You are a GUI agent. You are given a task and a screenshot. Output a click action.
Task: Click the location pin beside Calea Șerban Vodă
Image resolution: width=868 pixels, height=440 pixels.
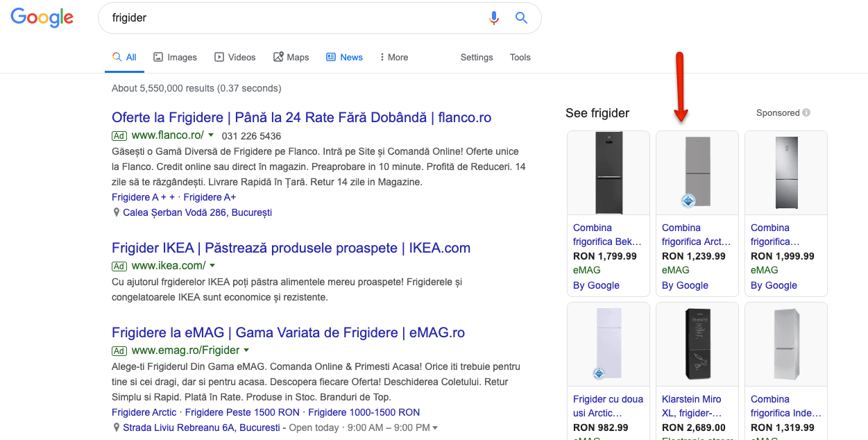click(117, 212)
